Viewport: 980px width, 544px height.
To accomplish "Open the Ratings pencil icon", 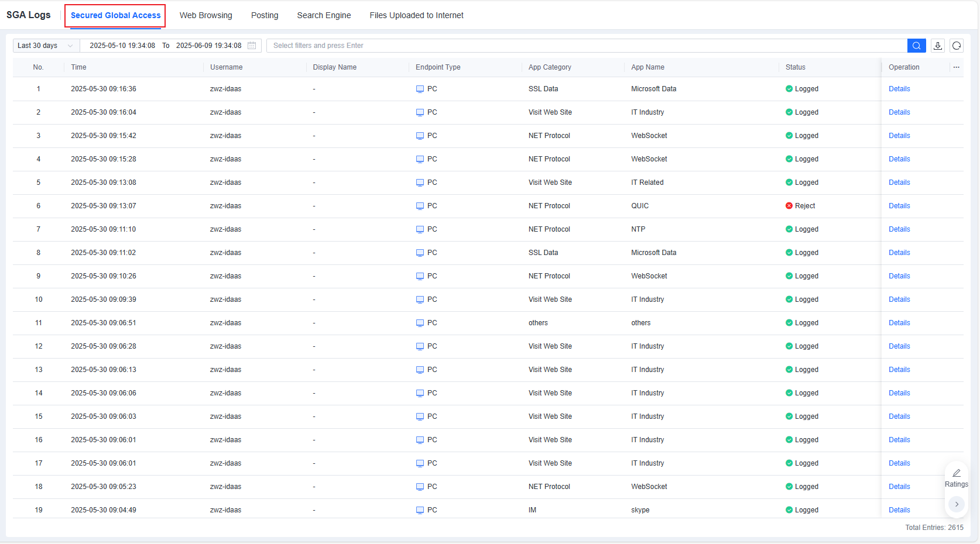I will pyautogui.click(x=957, y=473).
